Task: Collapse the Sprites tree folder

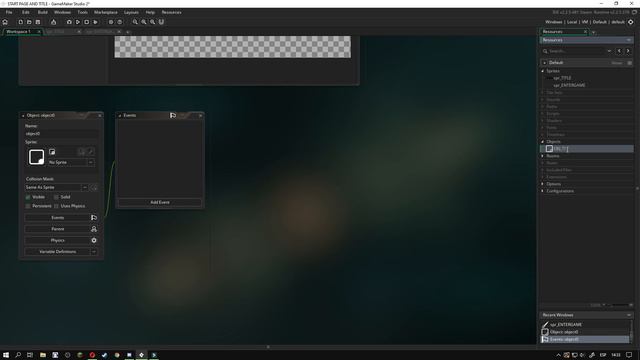Action: click(543, 71)
